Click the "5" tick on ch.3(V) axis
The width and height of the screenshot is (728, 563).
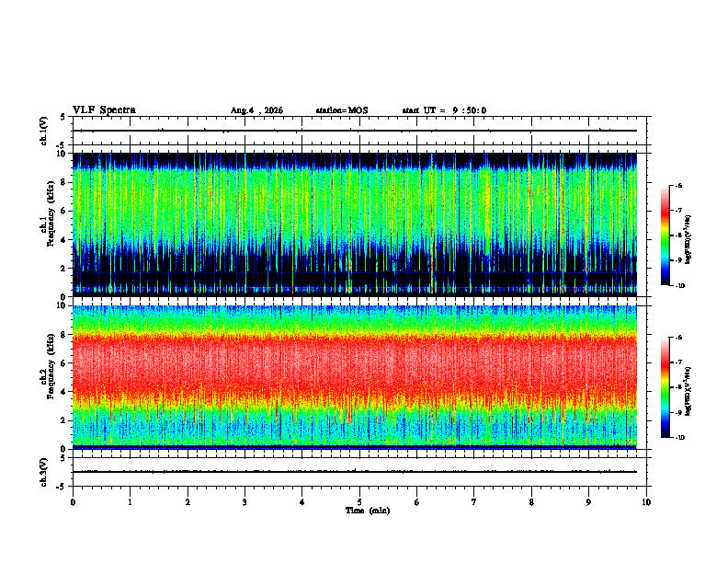click(x=63, y=457)
